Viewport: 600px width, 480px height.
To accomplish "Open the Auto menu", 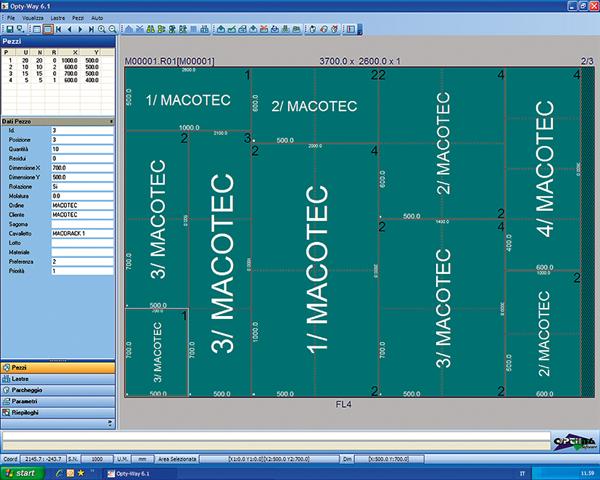I will (97, 18).
